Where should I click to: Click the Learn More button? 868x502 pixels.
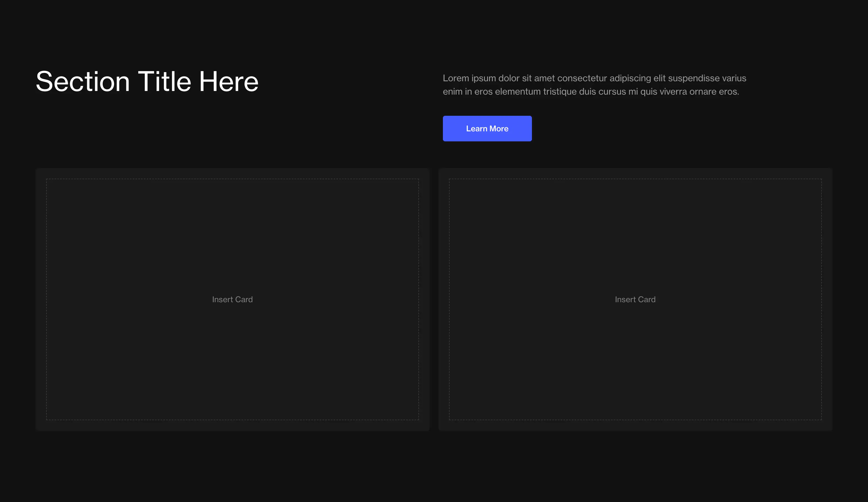click(x=487, y=129)
